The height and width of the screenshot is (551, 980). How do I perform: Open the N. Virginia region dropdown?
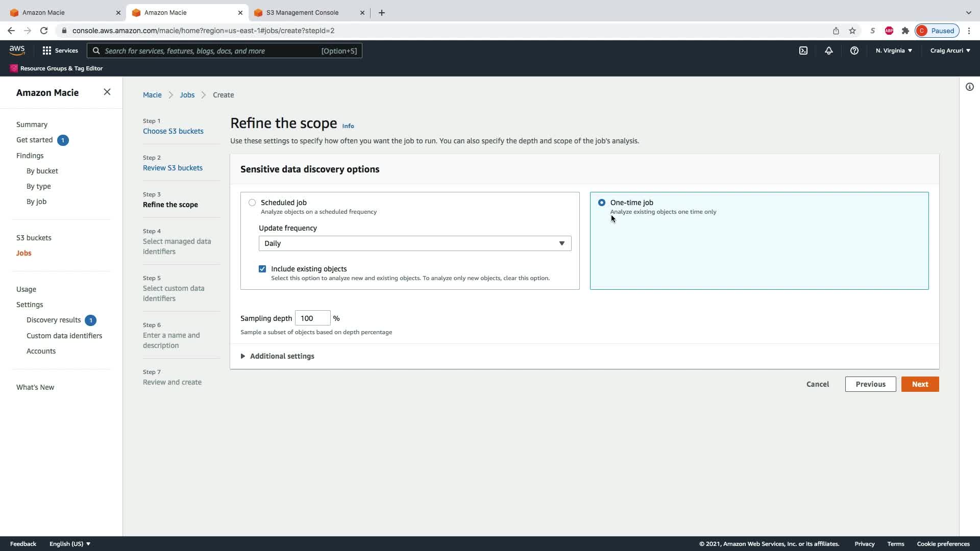pyautogui.click(x=894, y=51)
